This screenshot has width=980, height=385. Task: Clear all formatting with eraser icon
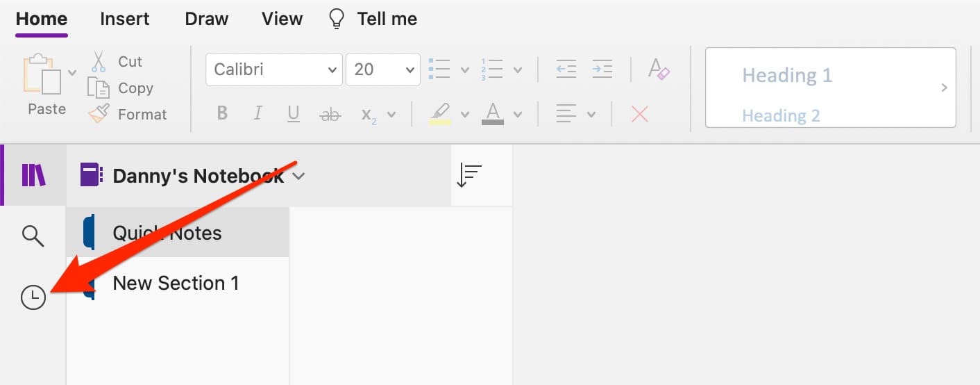point(659,69)
